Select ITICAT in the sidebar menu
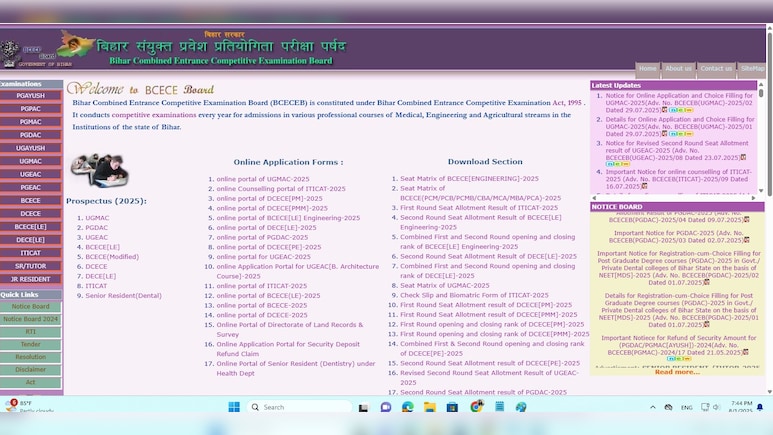This screenshot has height=435, width=773. (x=31, y=253)
